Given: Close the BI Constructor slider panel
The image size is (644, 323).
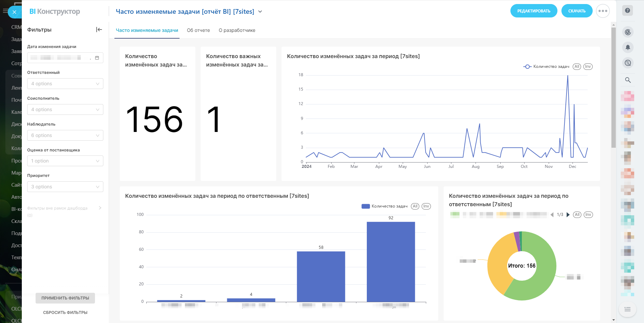Looking at the screenshot, I should [x=14, y=12].
